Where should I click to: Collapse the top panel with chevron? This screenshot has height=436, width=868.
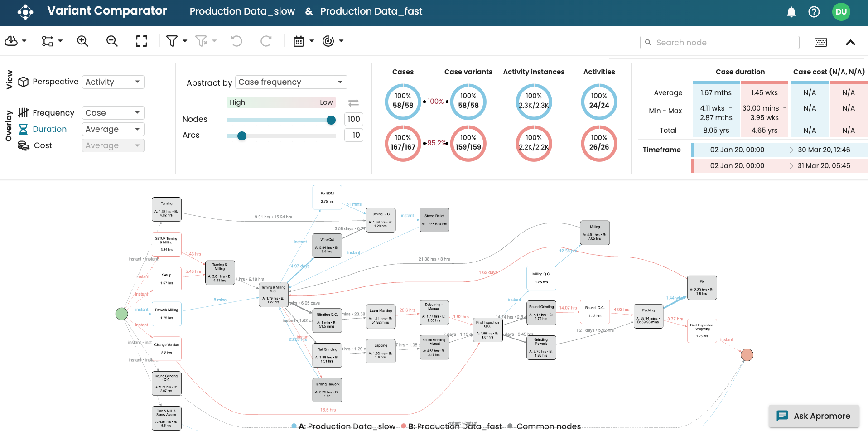(x=850, y=43)
